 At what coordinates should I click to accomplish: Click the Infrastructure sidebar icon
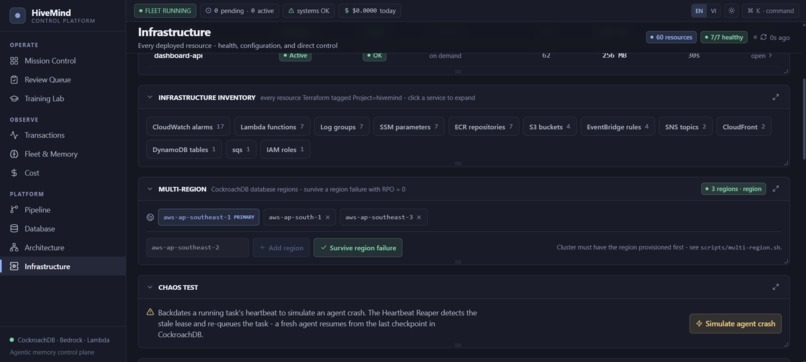(14, 266)
